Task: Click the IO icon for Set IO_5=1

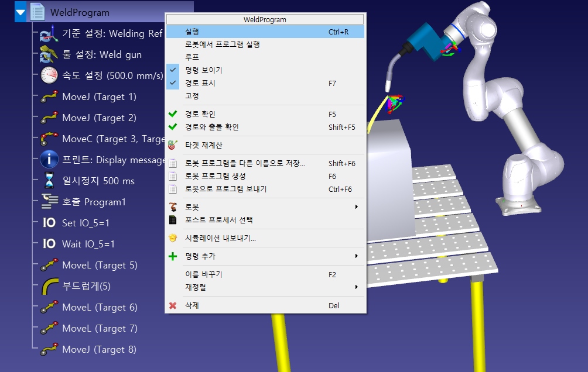Action: pyautogui.click(x=49, y=223)
